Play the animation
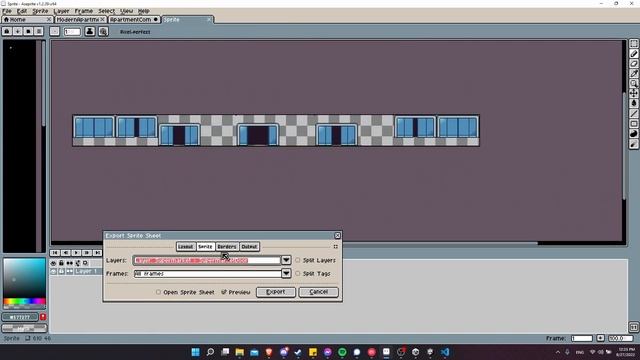 click(76, 253)
